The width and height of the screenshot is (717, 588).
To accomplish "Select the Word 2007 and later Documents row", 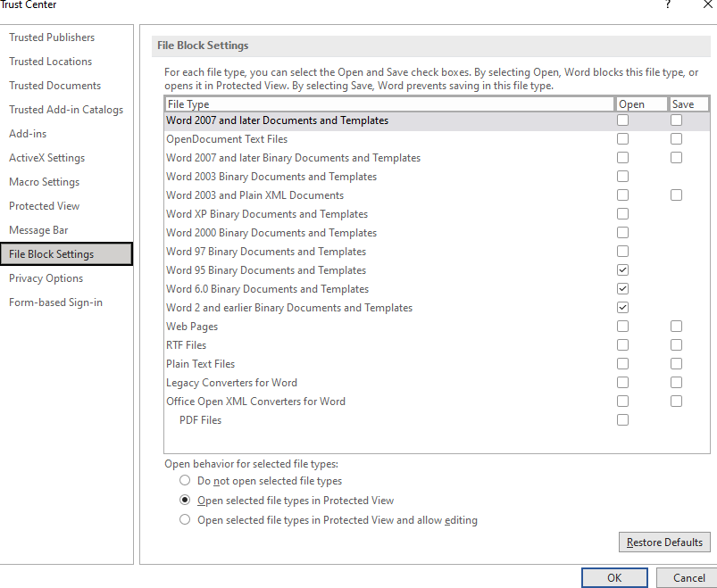I will pos(437,120).
